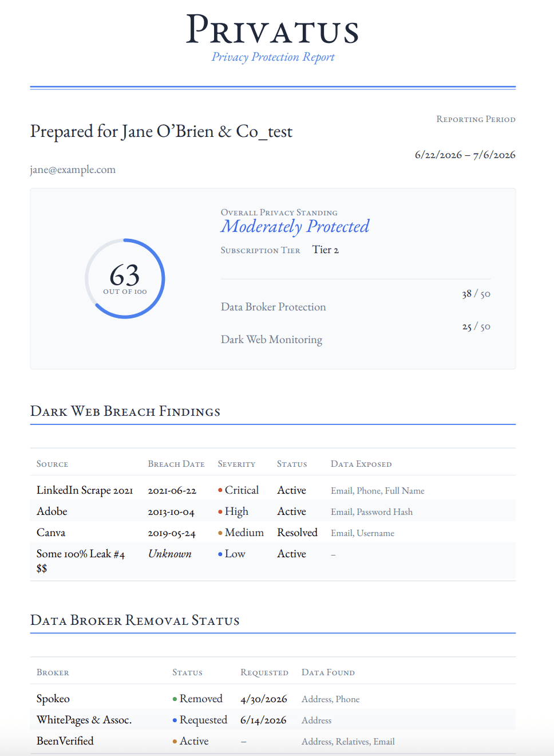
Task: Select the Adobe source row
Action: point(273,511)
